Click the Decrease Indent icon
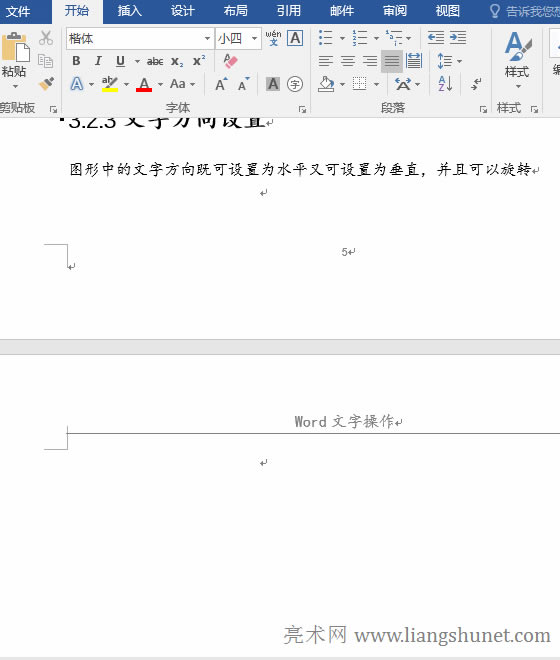Image resolution: width=560 pixels, height=660 pixels. [436, 38]
